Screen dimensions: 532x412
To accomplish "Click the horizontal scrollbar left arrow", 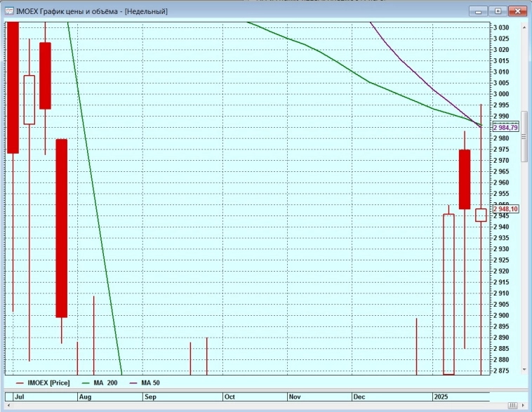I will (x=6, y=407).
